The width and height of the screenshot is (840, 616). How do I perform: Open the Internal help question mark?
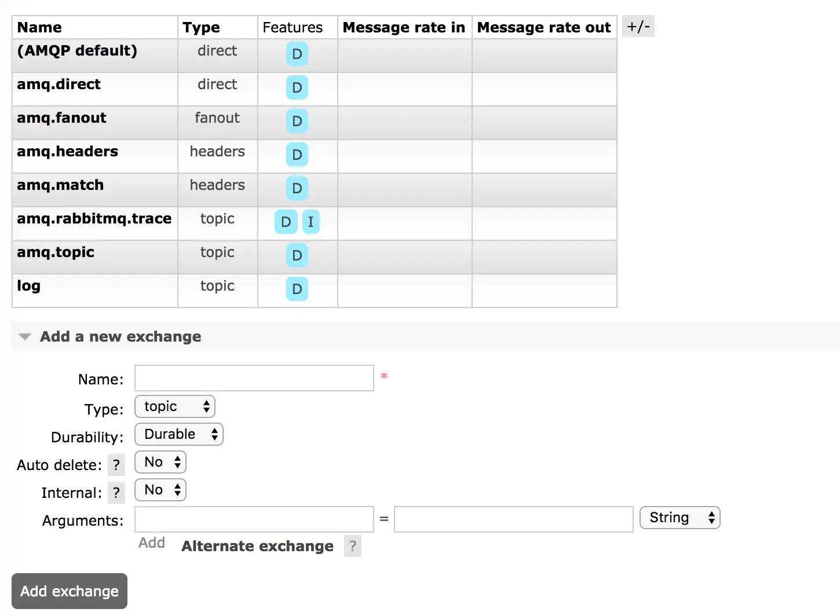click(x=116, y=493)
